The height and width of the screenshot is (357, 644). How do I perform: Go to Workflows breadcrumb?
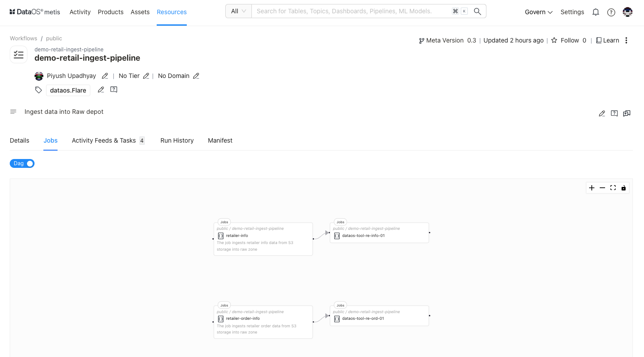click(x=23, y=39)
